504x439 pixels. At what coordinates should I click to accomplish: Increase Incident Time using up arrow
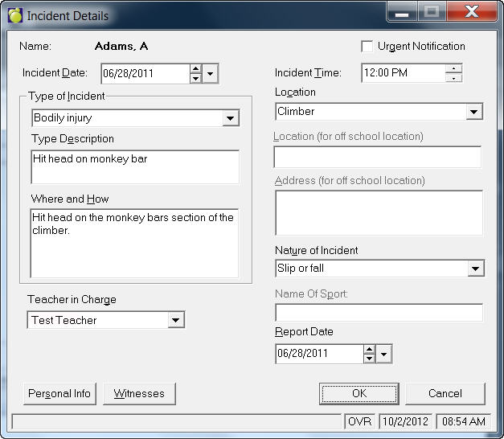pyautogui.click(x=454, y=68)
